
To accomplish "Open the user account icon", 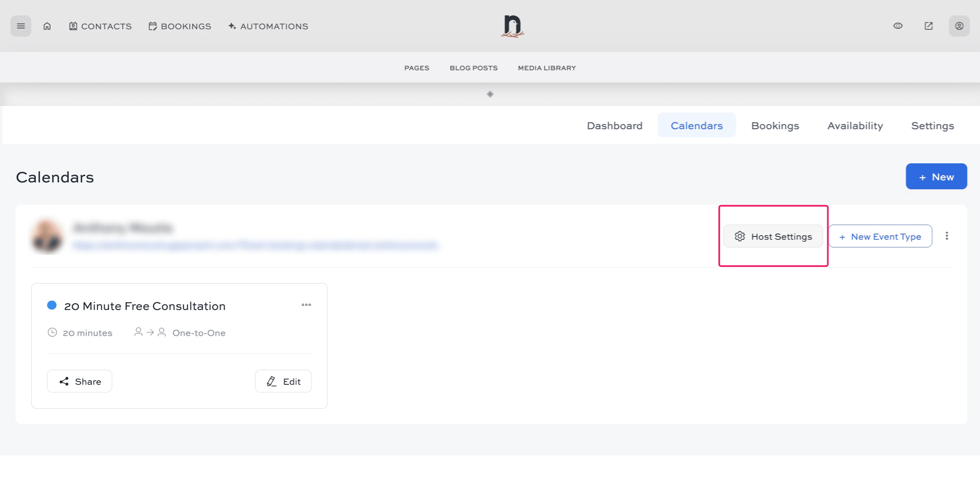I will (959, 26).
